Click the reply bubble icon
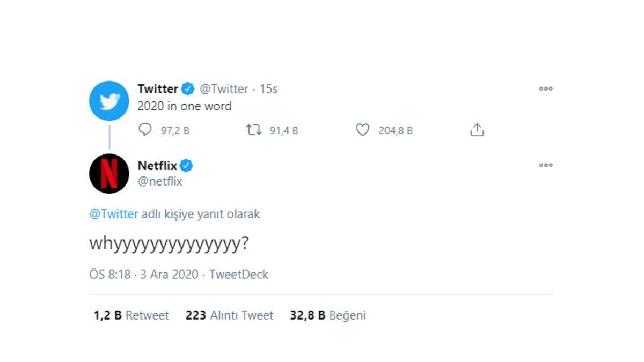This screenshot has height=362, width=644. pos(145,130)
